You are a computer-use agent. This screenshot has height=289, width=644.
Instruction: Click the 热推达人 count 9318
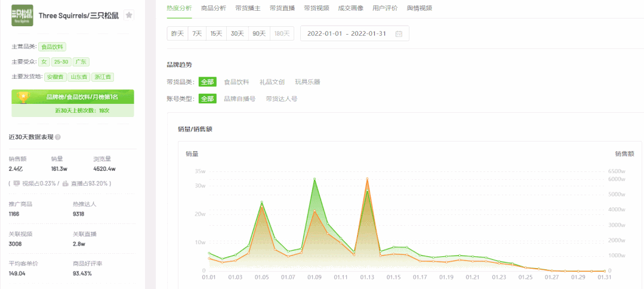pos(78,214)
